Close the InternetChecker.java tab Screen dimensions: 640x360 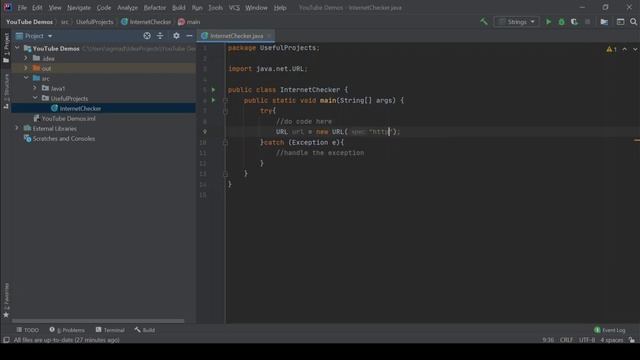point(269,36)
